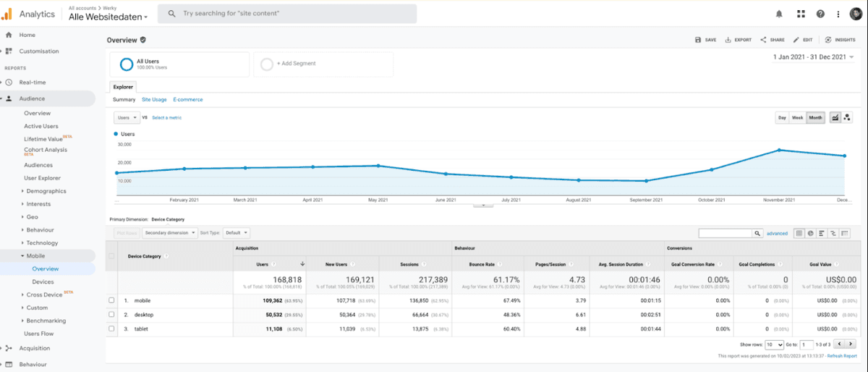The height and width of the screenshot is (372, 868).
Task: Tick the tablet row checkbox
Action: coord(111,329)
